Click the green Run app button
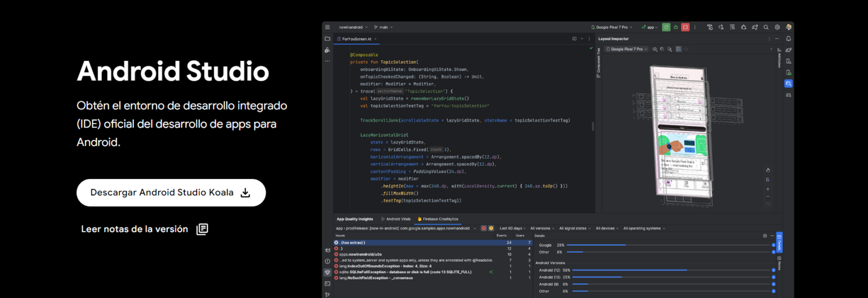868x298 pixels. point(666,27)
